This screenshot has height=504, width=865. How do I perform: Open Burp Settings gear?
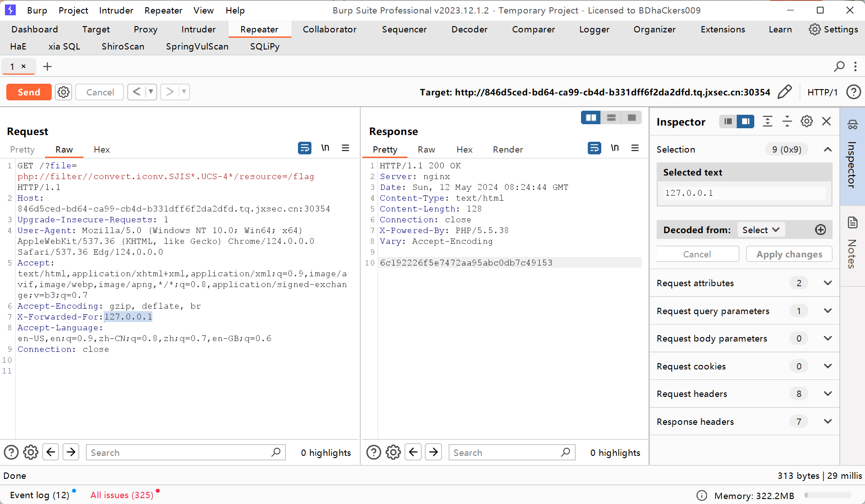[833, 29]
